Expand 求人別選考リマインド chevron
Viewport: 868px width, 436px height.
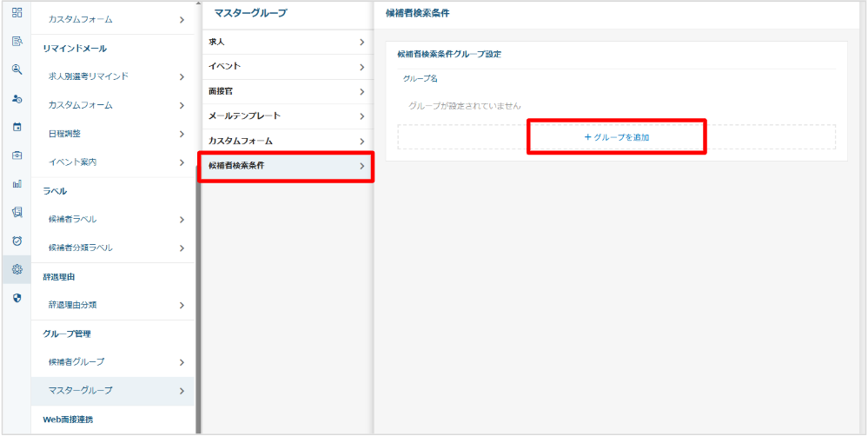(182, 76)
